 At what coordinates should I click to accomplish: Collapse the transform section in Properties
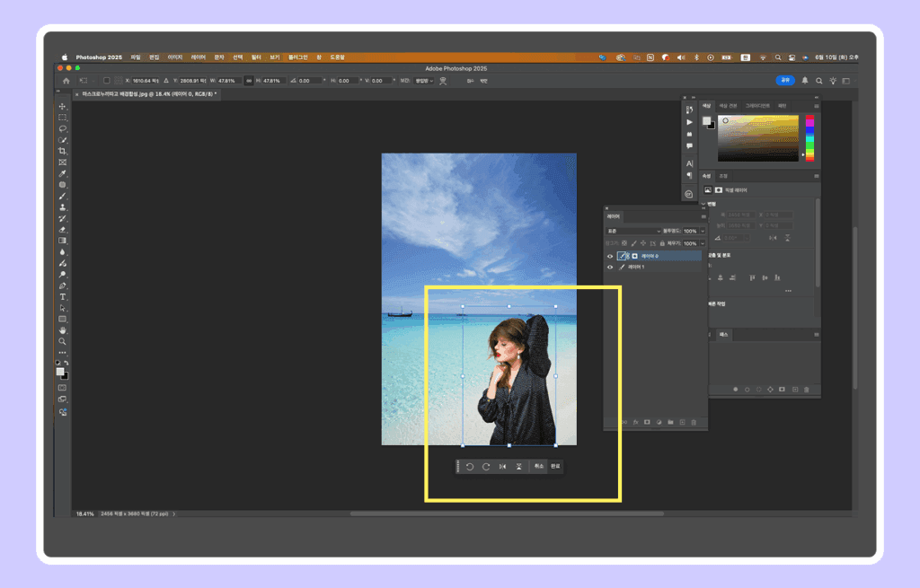tap(703, 204)
